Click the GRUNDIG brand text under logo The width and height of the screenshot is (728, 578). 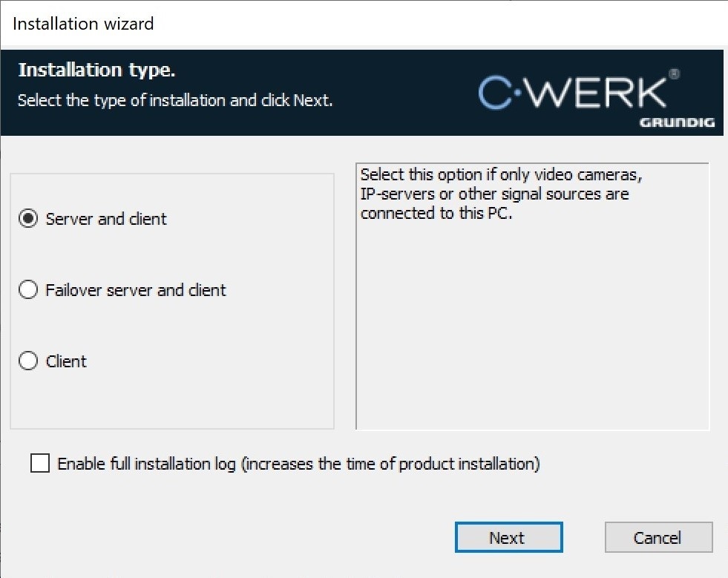(x=677, y=123)
